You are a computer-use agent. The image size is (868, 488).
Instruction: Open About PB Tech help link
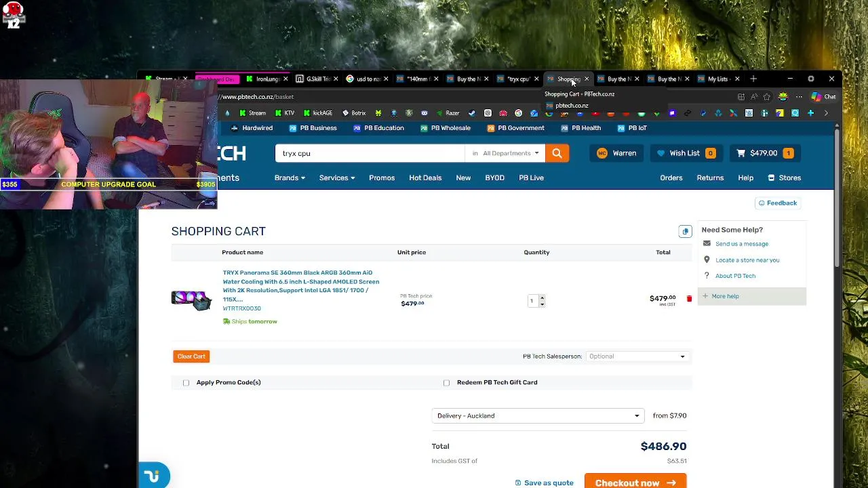tap(735, 276)
